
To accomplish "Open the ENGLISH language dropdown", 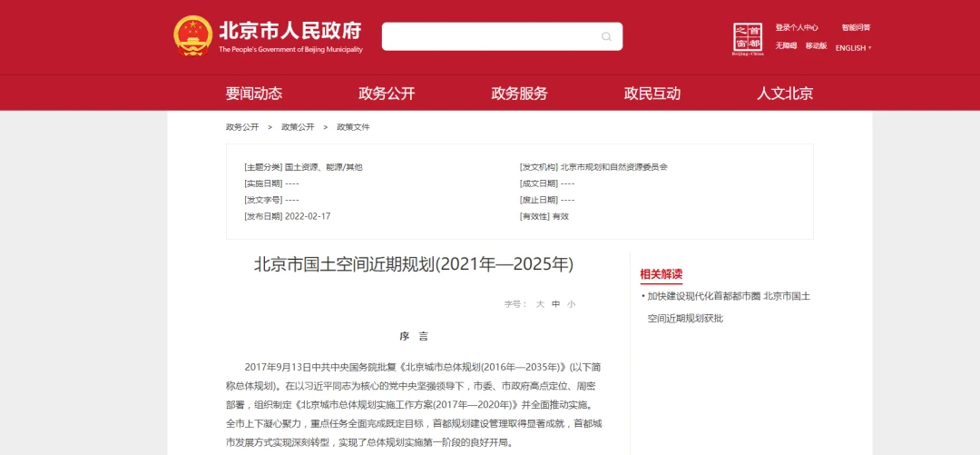I will 853,48.
